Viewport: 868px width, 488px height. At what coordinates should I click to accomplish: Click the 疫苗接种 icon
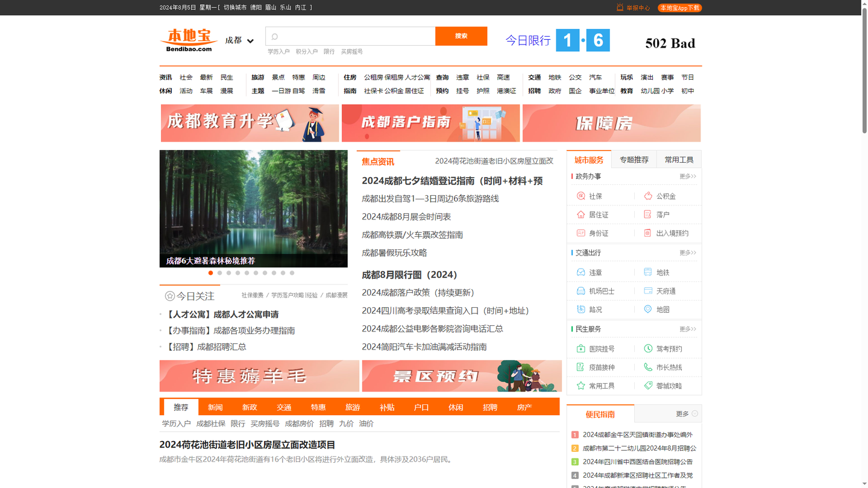[581, 367]
